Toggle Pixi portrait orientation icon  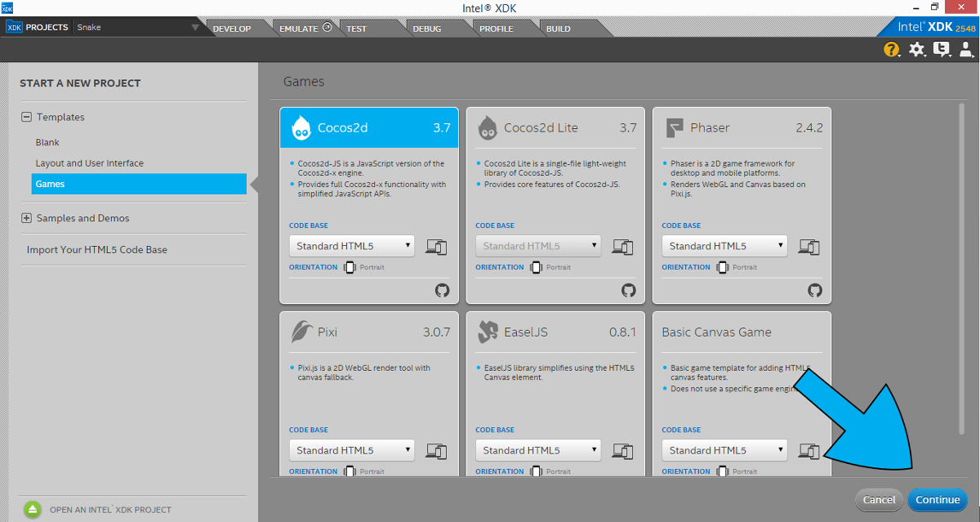tap(350, 471)
